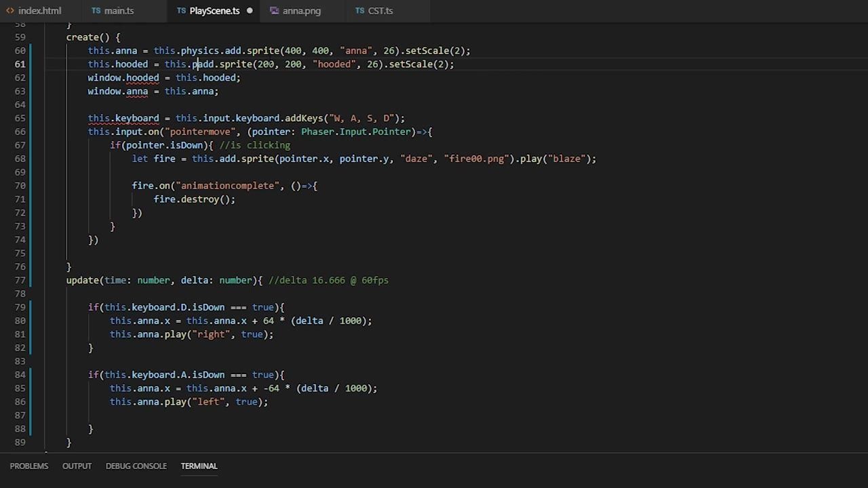Click the "//delta 16.666 @ 60fps" comment
Image resolution: width=868 pixels, height=488 pixels.
click(329, 280)
